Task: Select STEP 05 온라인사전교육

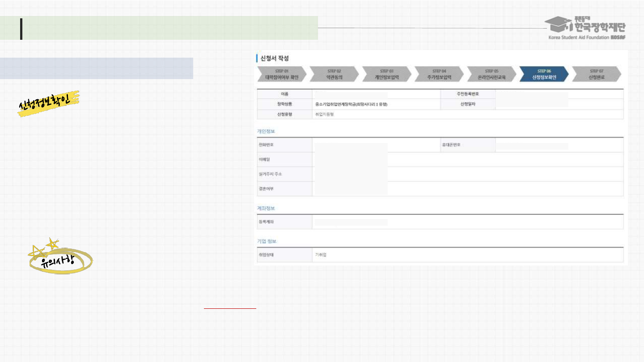Action: [x=491, y=74]
